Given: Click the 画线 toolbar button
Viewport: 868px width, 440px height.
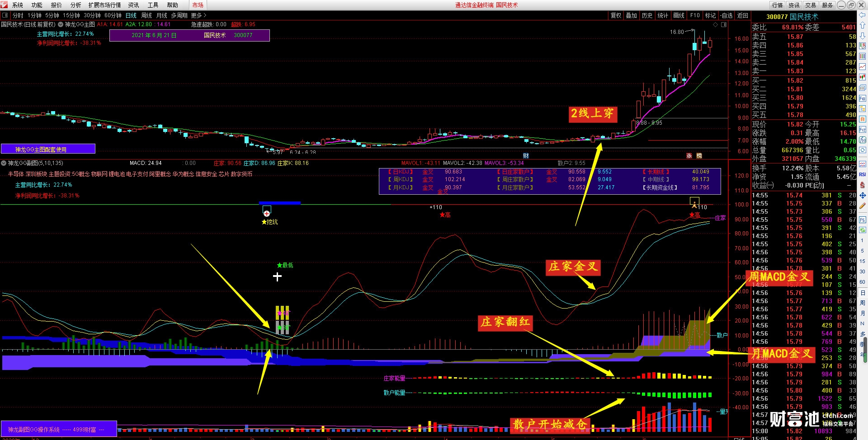Looking at the screenshot, I should coord(679,15).
